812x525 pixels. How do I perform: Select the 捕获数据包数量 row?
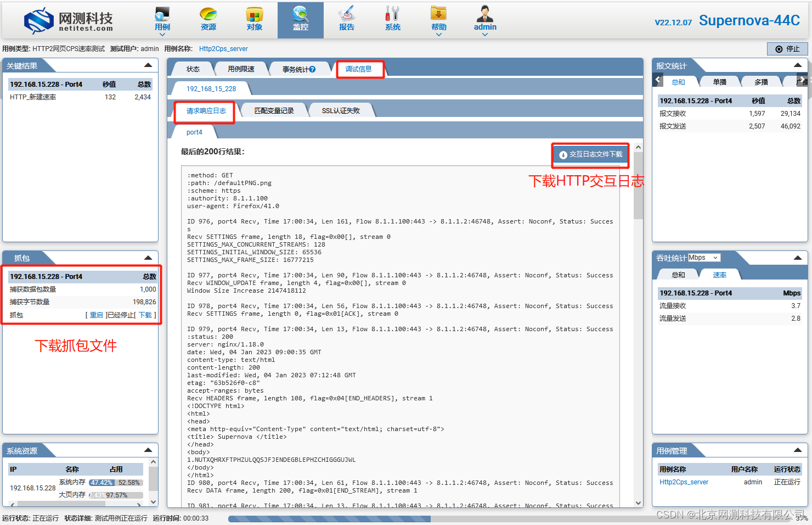(x=83, y=289)
